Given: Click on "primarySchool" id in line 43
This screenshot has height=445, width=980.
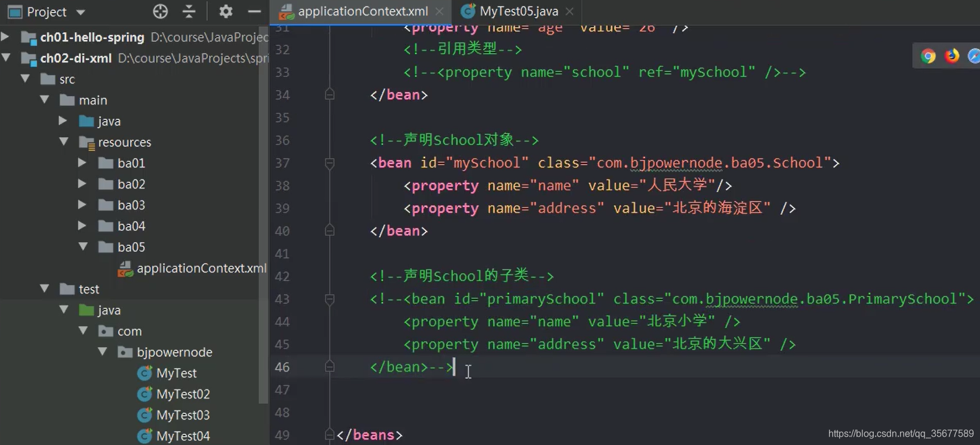Looking at the screenshot, I should pyautogui.click(x=541, y=299).
